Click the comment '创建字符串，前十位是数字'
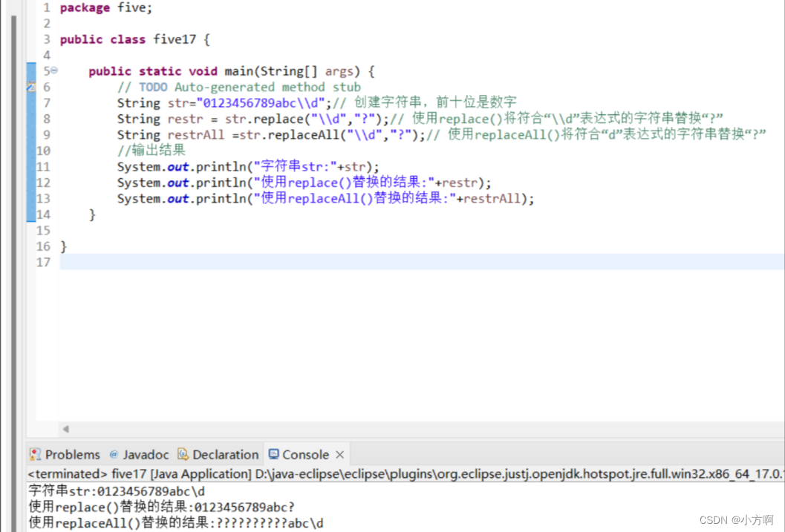785x532 pixels. pyautogui.click(x=435, y=102)
